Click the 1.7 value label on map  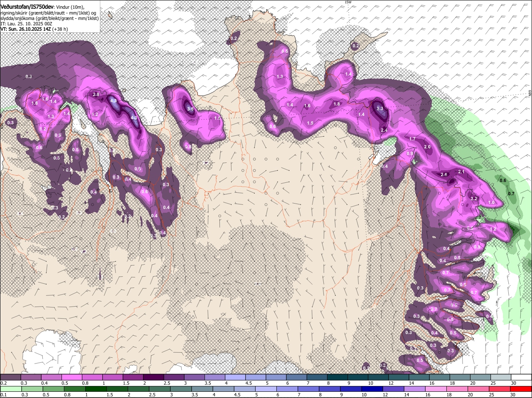click(412, 139)
